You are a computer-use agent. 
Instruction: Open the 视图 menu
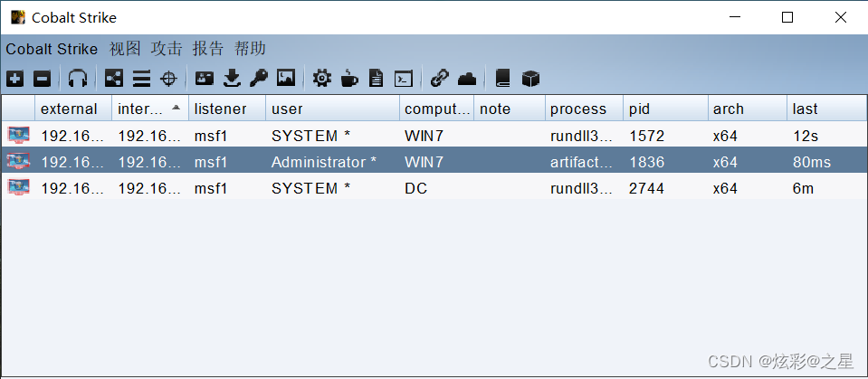tap(125, 49)
